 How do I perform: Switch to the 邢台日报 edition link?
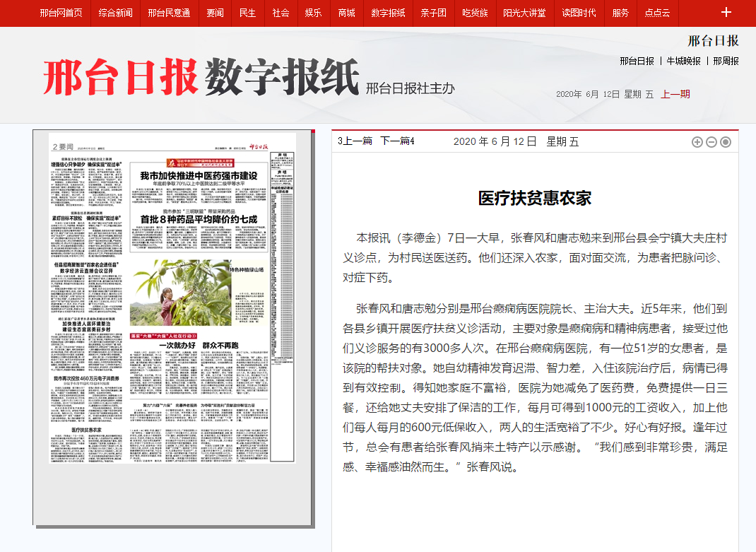coord(637,61)
